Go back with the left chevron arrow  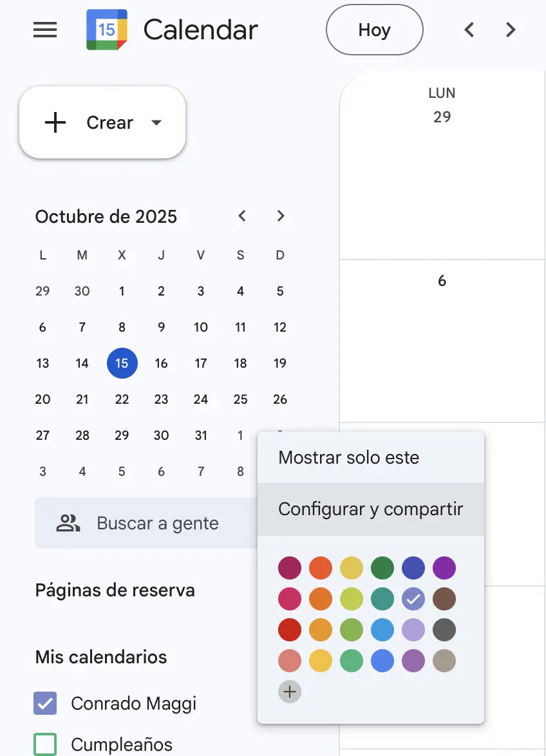[469, 30]
